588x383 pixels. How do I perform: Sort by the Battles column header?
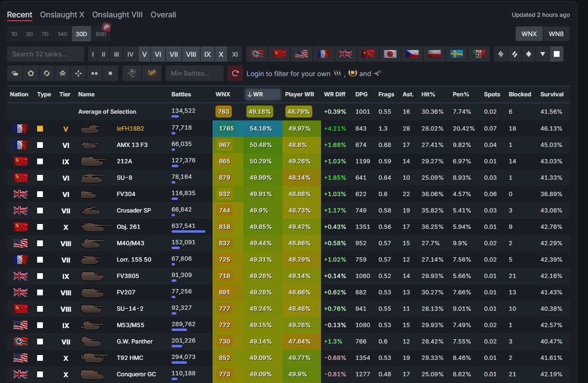coord(181,94)
